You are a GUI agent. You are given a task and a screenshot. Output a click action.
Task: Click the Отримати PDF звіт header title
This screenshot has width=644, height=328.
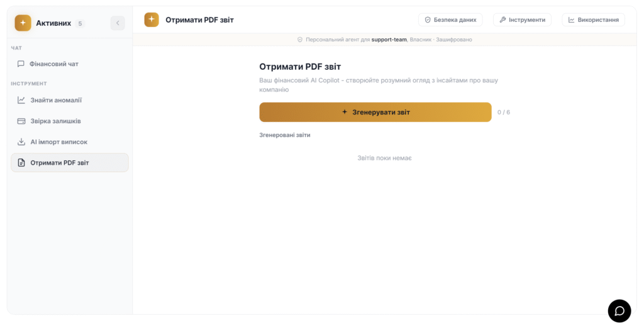pyautogui.click(x=199, y=20)
